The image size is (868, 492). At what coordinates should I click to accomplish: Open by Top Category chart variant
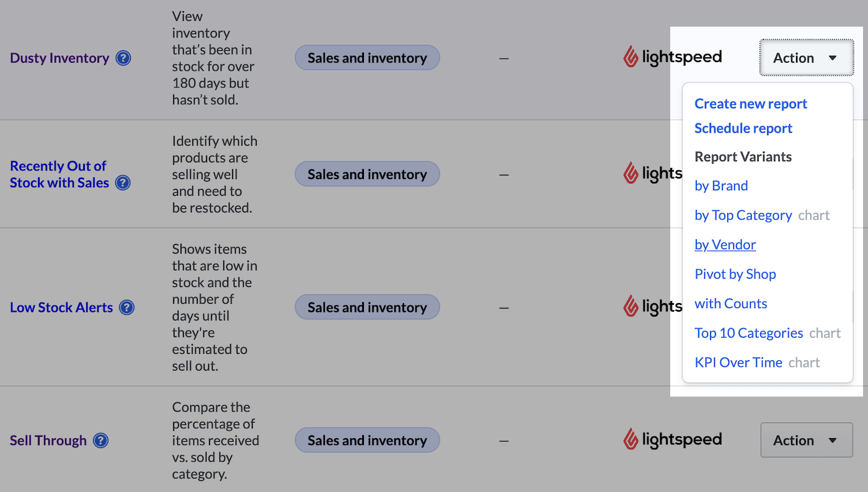click(x=743, y=215)
